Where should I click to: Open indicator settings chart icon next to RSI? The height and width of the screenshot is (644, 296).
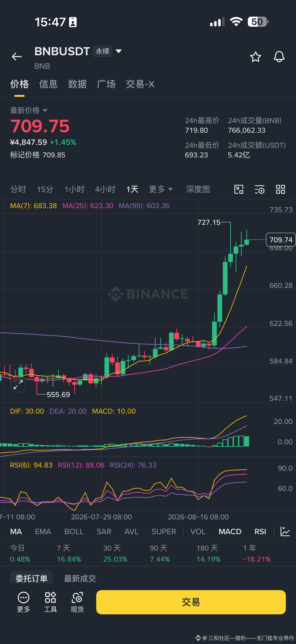point(285,531)
